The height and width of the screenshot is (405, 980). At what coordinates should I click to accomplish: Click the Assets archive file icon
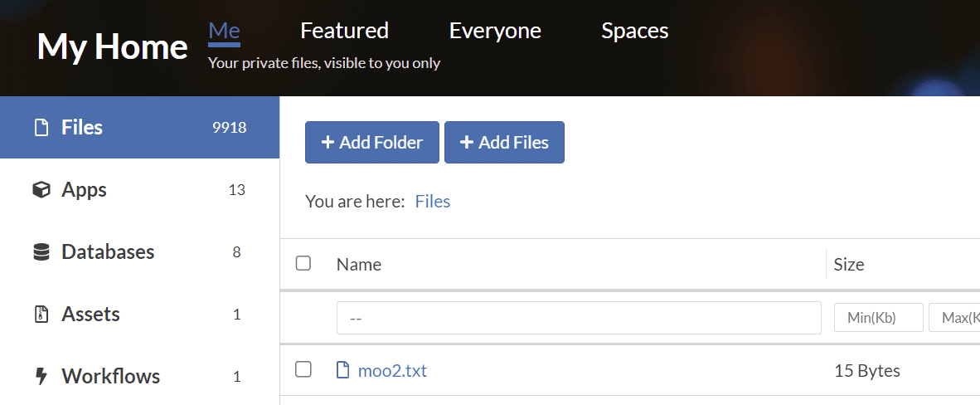coord(41,315)
